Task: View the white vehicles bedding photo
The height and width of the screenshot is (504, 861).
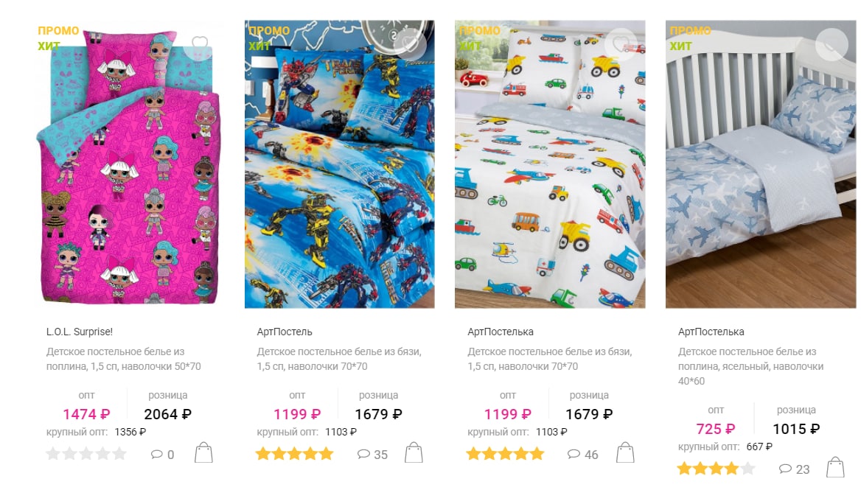Action: tap(550, 164)
